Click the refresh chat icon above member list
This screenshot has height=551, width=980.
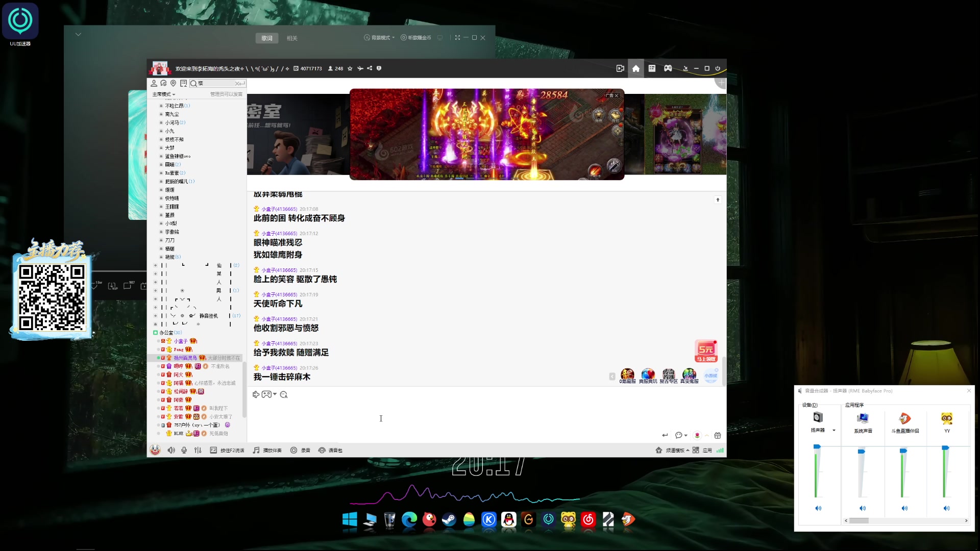click(163, 83)
